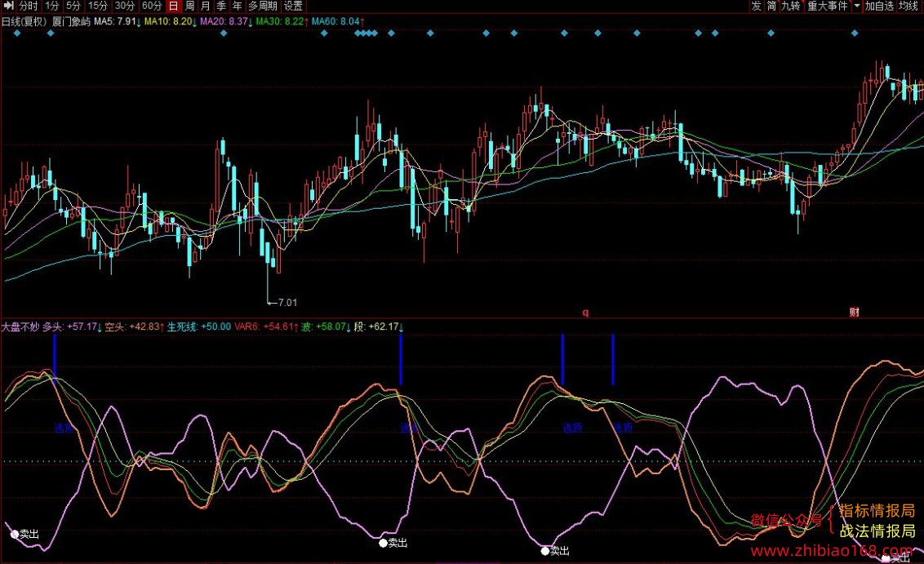Expand the dropdown arrow beside 重大事件

coord(857,6)
